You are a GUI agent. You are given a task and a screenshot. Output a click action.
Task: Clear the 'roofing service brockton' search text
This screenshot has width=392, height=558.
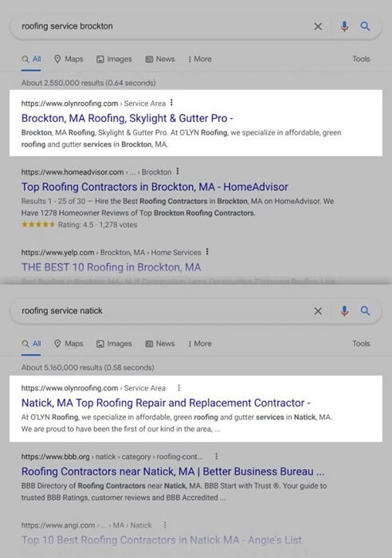click(318, 26)
